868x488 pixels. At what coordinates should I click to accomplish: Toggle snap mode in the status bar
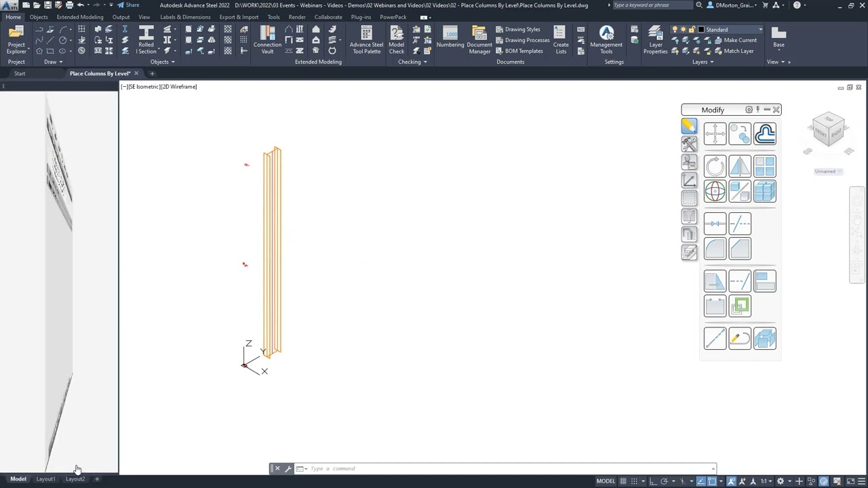point(634,481)
